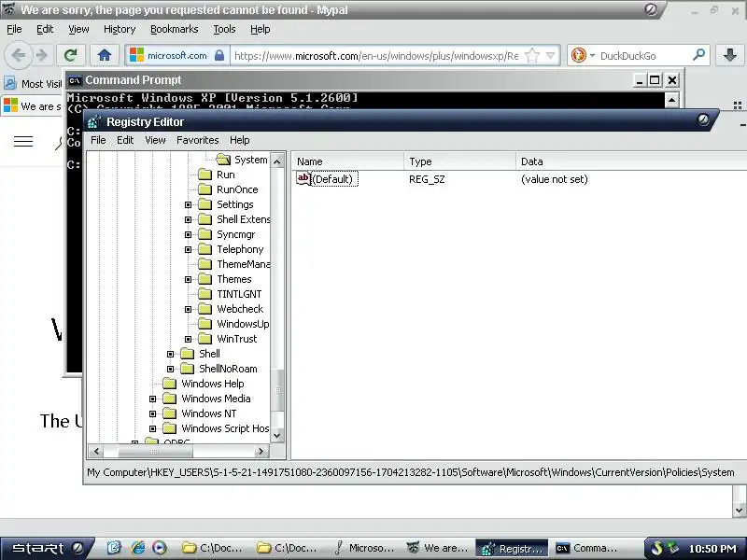Open the Downloads arrow button in Mypal
The image size is (747, 560).
(730, 56)
